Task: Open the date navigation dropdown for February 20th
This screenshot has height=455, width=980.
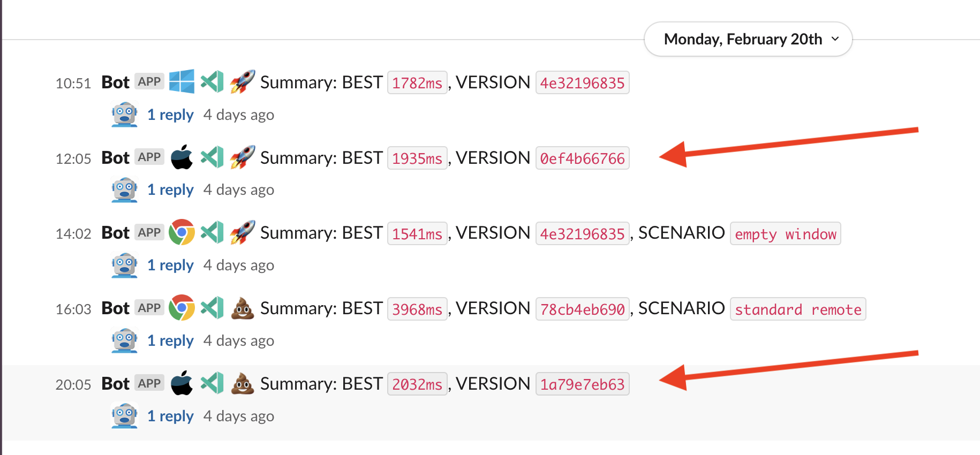Action: point(748,39)
